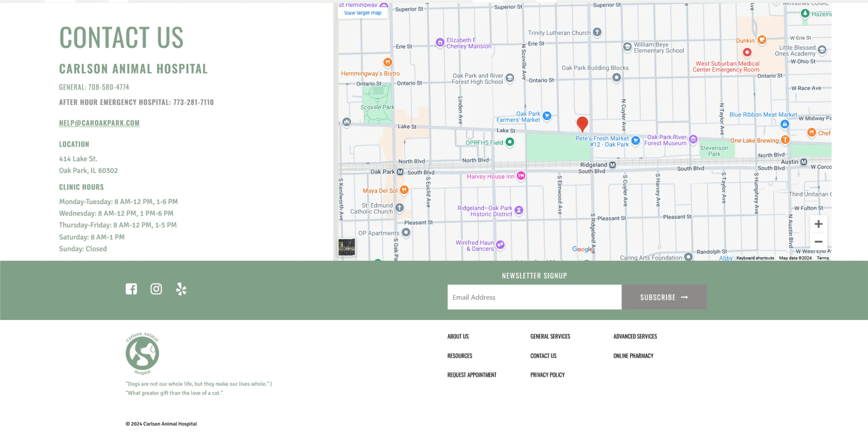The height and width of the screenshot is (441, 868).
Task: Click help@cahoakpark.com email link
Action: point(99,123)
